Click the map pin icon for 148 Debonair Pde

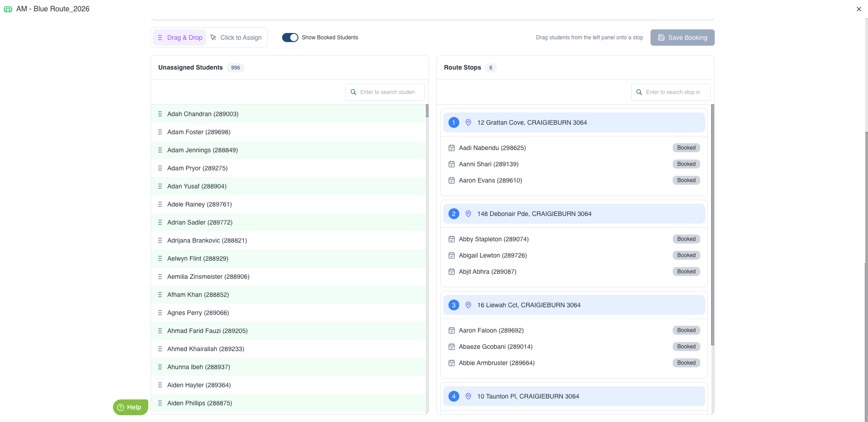[x=468, y=214]
